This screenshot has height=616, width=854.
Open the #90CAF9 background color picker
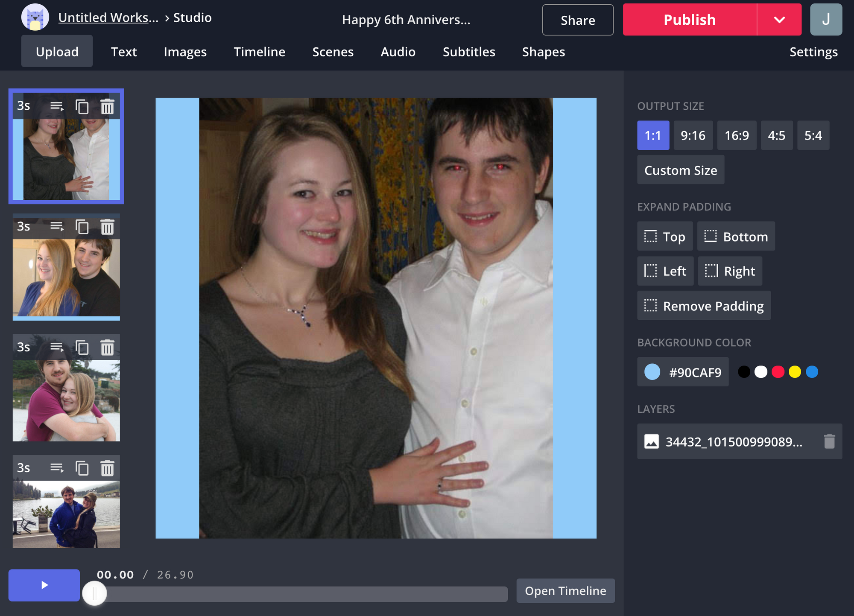(x=683, y=372)
